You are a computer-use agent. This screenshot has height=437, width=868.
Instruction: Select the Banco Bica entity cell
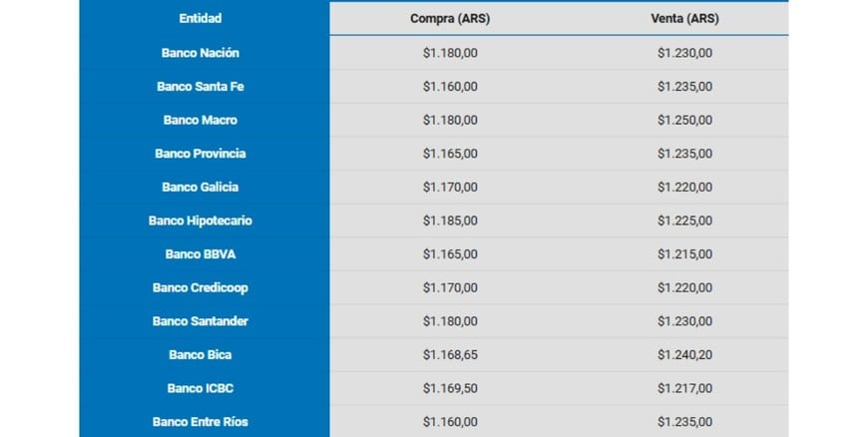point(201,355)
